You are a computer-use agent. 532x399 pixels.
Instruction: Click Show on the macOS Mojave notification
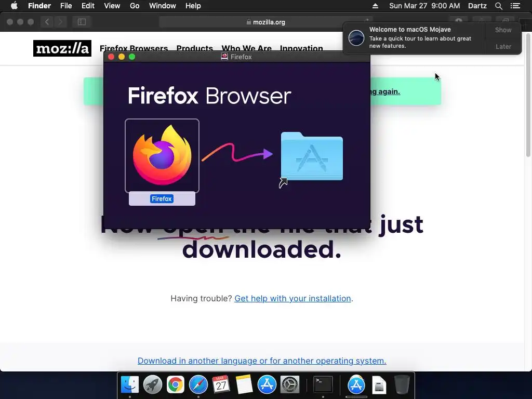pos(503,30)
